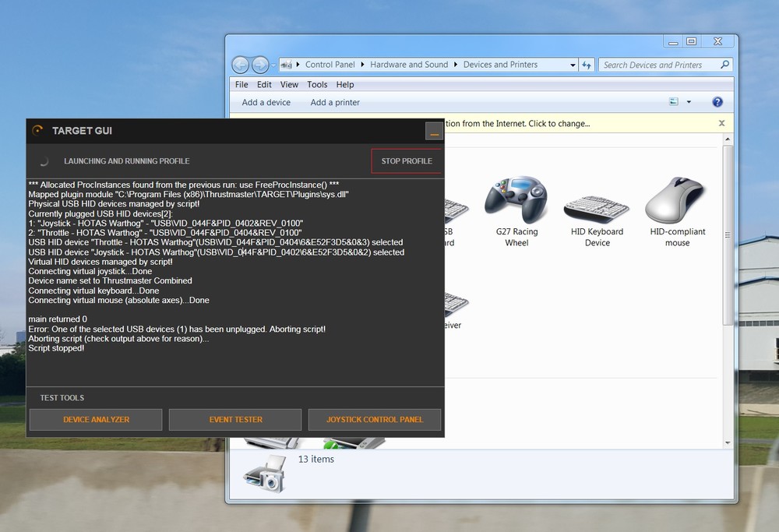Close the yellow information bar
The image size is (779, 532).
click(x=722, y=123)
